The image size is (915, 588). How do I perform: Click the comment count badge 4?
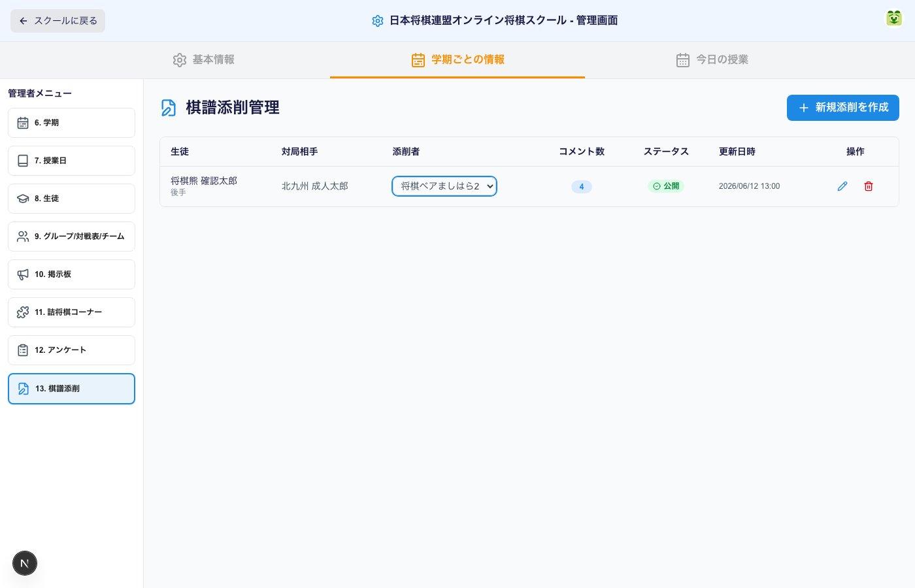(582, 187)
